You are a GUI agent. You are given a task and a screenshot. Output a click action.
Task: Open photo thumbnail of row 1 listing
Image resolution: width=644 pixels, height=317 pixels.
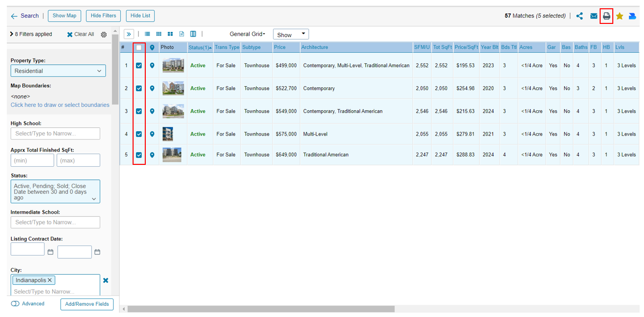pos(173,65)
